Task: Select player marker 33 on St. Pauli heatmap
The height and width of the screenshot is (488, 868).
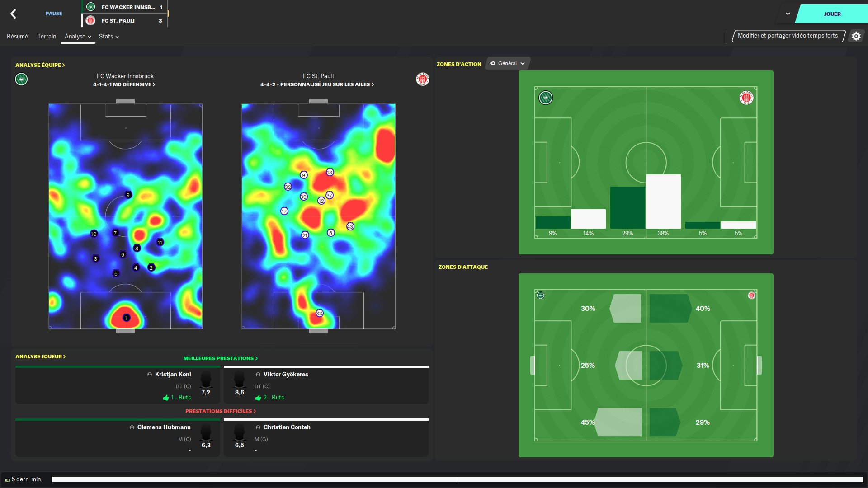Action: 319,313
